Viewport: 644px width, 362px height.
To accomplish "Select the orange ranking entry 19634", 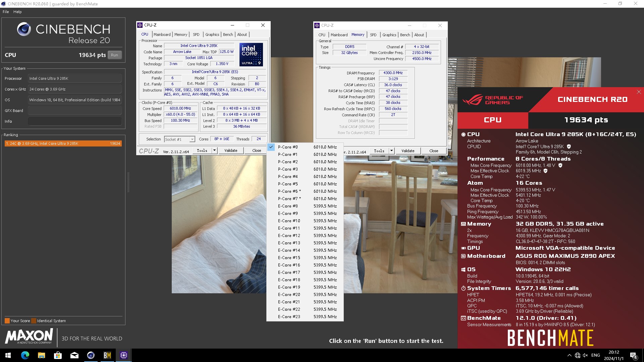I will click(63, 143).
